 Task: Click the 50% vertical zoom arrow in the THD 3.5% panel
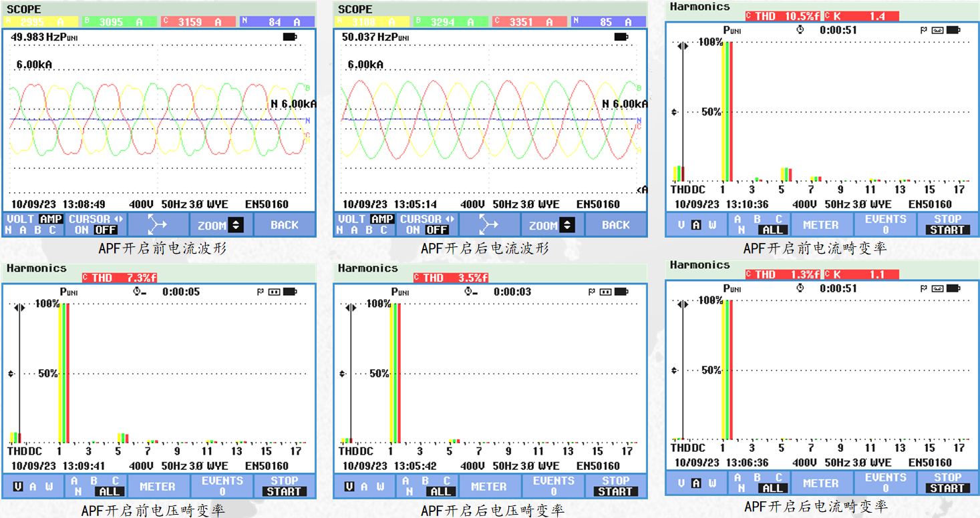342,374
